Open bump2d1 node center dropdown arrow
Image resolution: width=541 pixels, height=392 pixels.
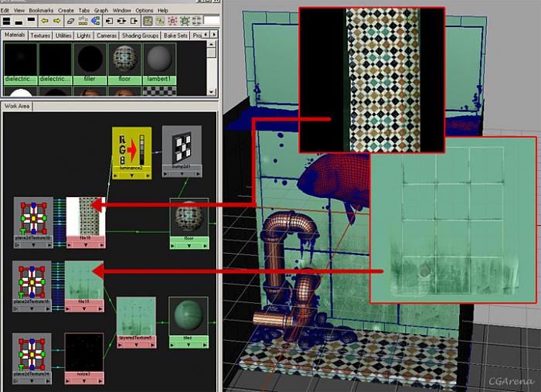coord(182,174)
